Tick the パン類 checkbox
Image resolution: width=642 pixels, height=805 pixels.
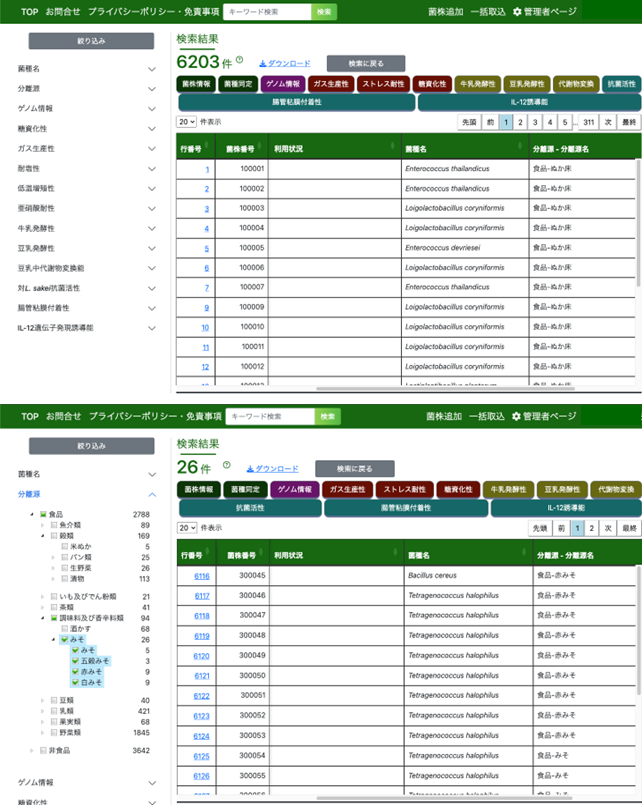[64, 558]
